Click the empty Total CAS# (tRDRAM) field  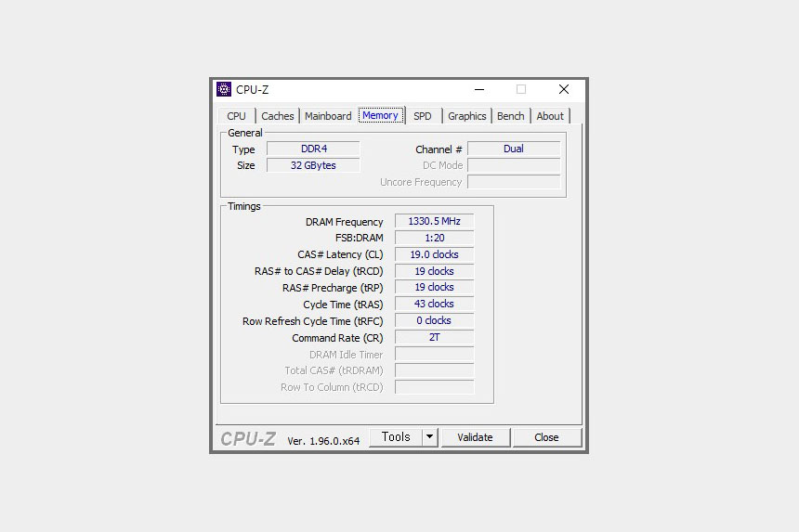[434, 370]
